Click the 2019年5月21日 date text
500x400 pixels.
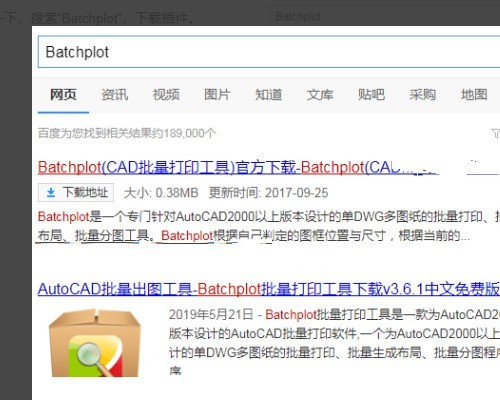[x=211, y=315]
